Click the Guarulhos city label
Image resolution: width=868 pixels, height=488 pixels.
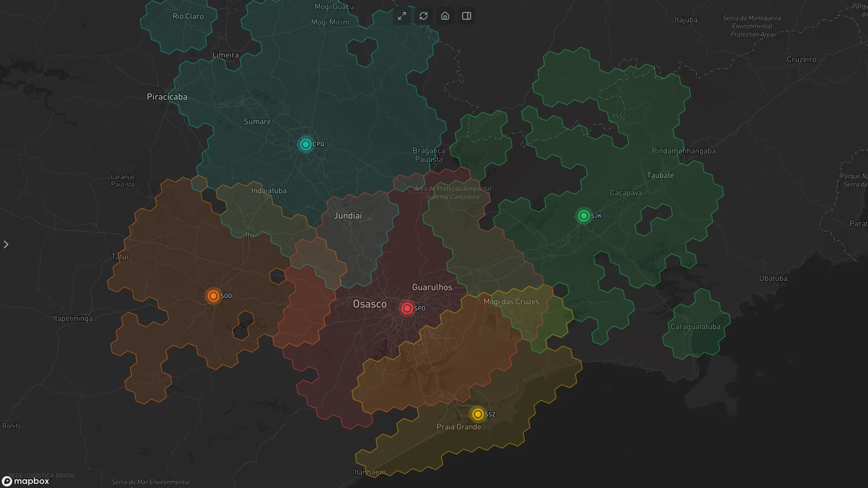[x=432, y=287]
